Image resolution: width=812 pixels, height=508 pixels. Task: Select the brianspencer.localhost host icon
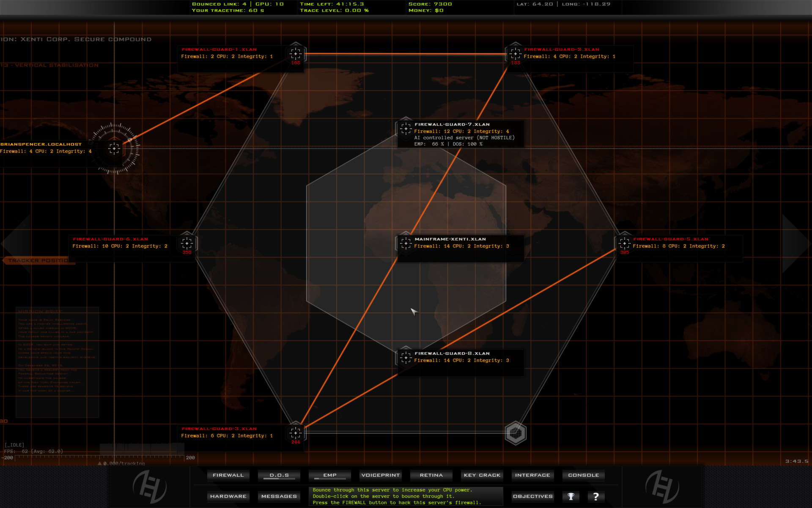pyautogui.click(x=114, y=149)
